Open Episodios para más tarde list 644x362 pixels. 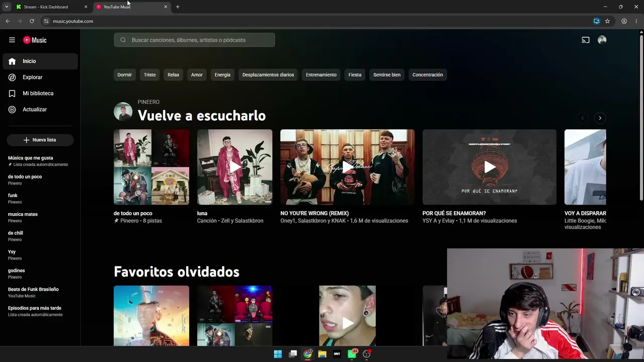click(x=40, y=311)
